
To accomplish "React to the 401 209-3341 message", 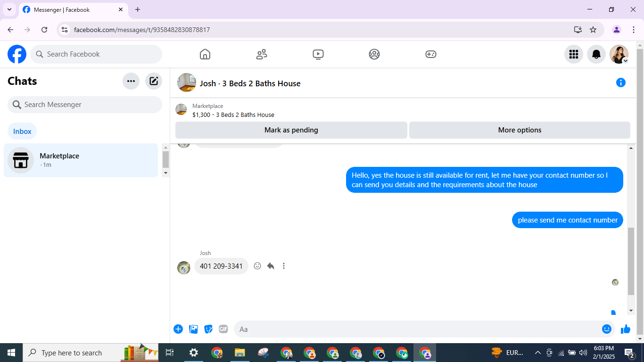I will click(257, 266).
